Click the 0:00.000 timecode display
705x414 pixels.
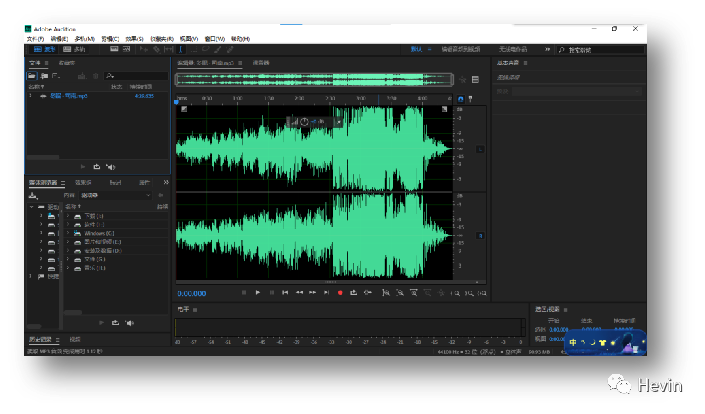point(192,294)
